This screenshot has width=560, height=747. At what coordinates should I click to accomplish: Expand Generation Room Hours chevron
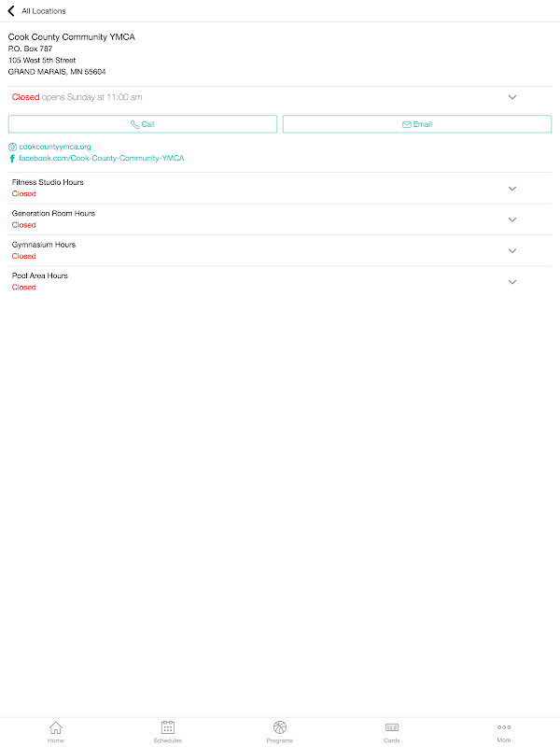coord(512,219)
